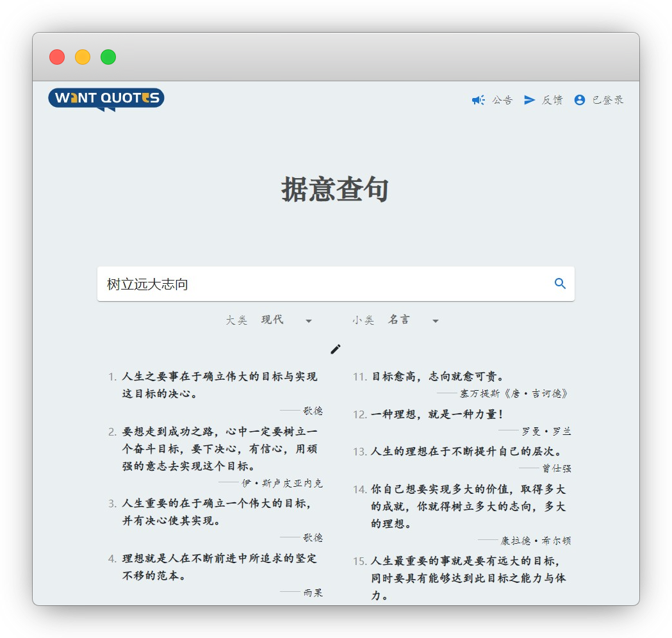Click the author link 歌德 under quote one
Viewport: 672px width, 638px height.
[313, 411]
